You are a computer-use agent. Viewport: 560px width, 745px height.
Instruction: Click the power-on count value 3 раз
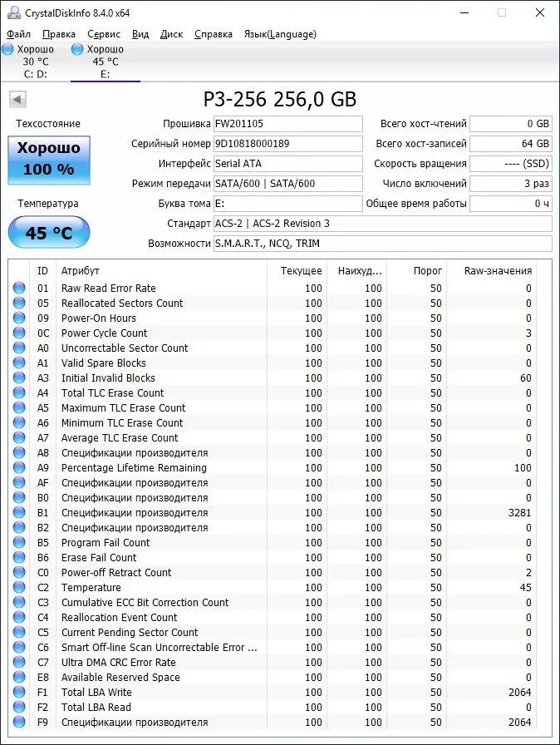[511, 184]
